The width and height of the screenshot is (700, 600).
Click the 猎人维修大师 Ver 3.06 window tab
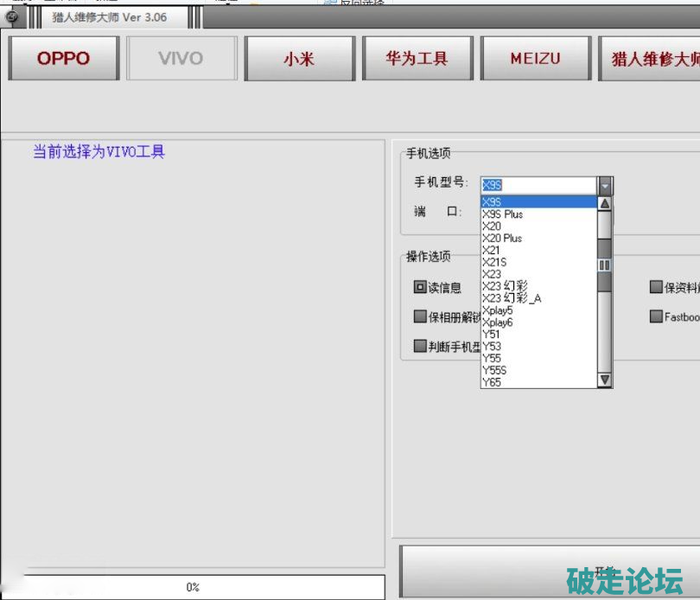109,17
